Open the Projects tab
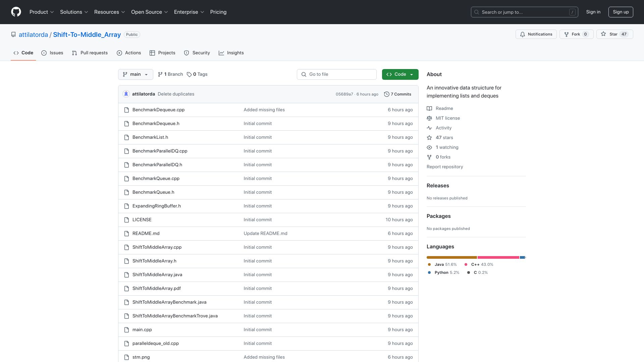The width and height of the screenshot is (644, 362). pyautogui.click(x=162, y=53)
